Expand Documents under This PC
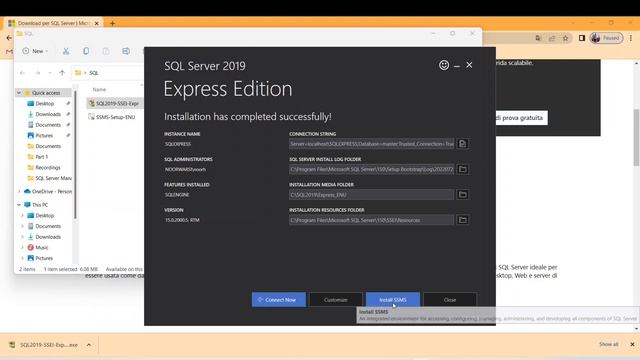Viewport: 640px width, 360px height. (22, 226)
